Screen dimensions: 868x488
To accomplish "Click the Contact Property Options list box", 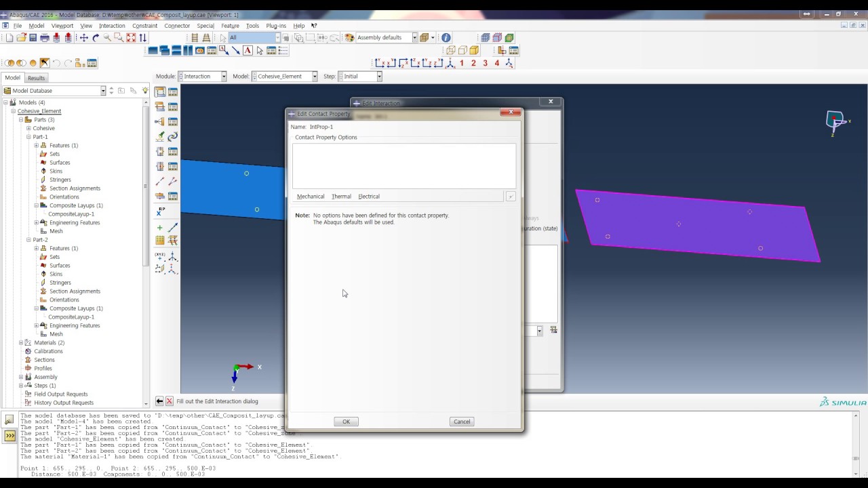I will tap(404, 166).
